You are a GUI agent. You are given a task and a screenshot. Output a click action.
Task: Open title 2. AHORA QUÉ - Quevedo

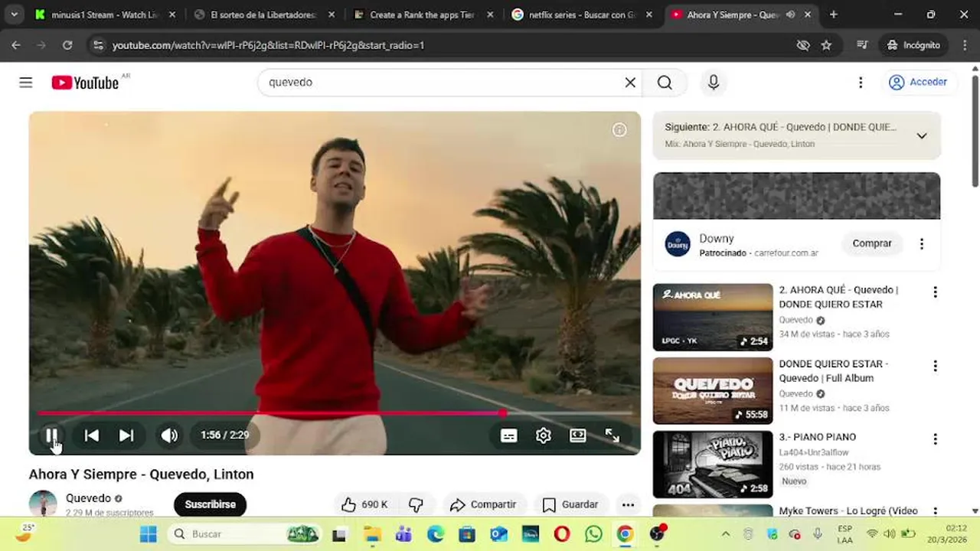pyautogui.click(x=838, y=297)
